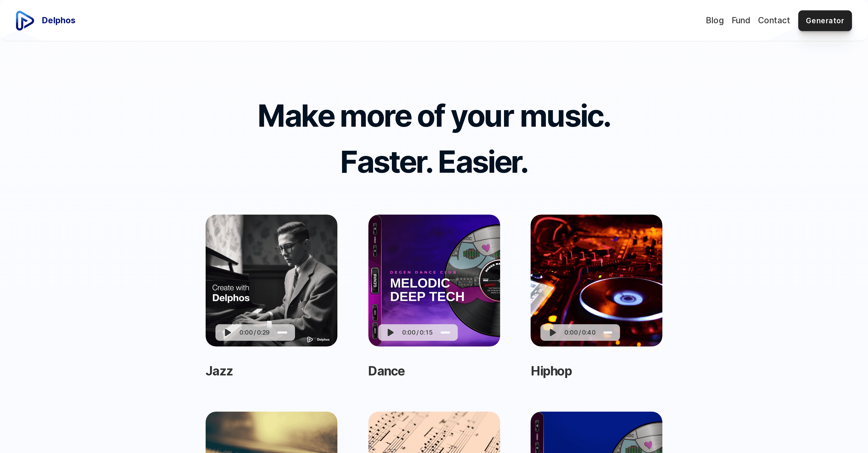This screenshot has width=868, height=453.
Task: Open the Blog page
Action: point(714,21)
